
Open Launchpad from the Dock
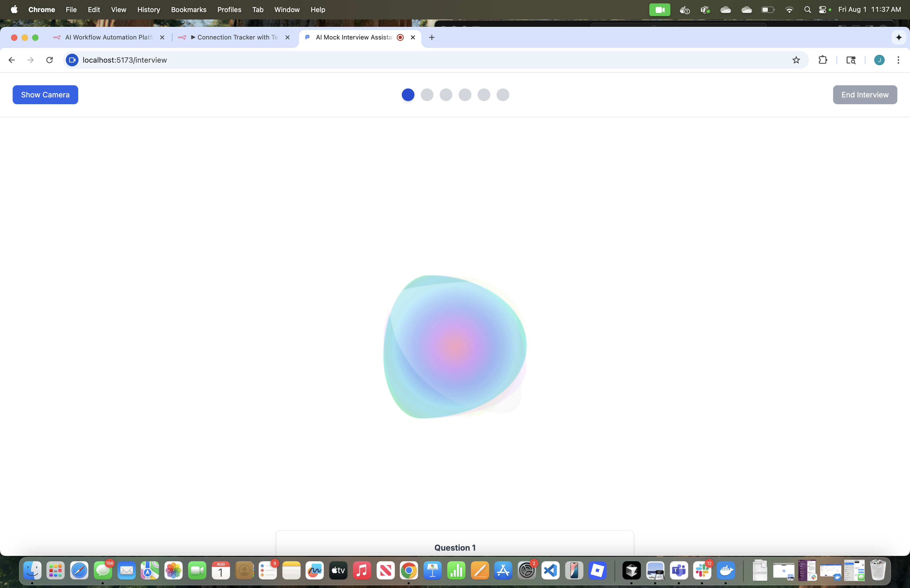[56, 570]
